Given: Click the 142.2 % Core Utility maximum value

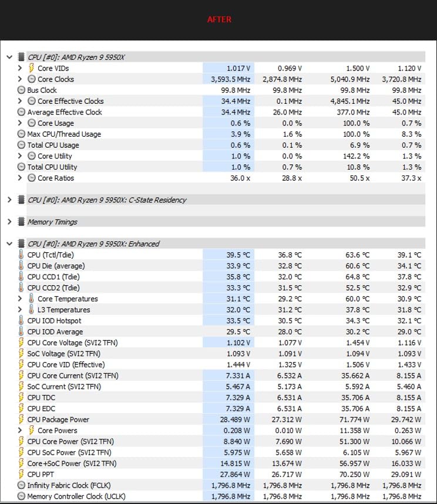Looking at the screenshot, I should 356,156.
